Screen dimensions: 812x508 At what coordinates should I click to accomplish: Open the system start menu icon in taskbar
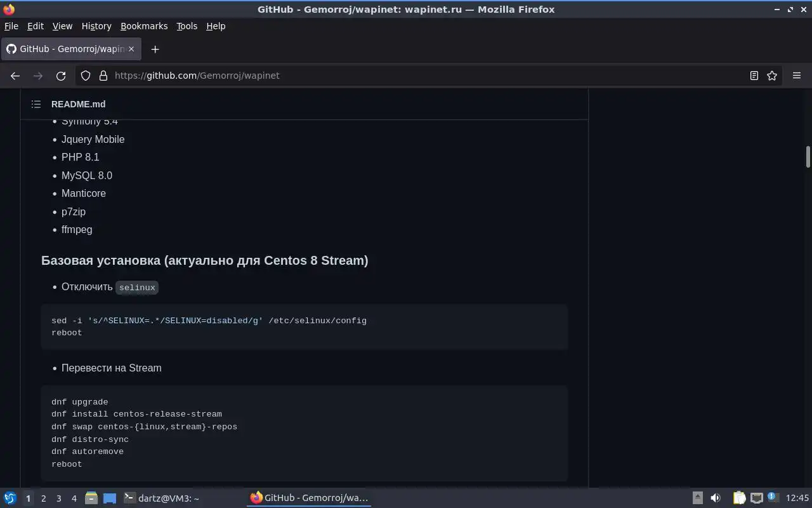pyautogui.click(x=10, y=498)
